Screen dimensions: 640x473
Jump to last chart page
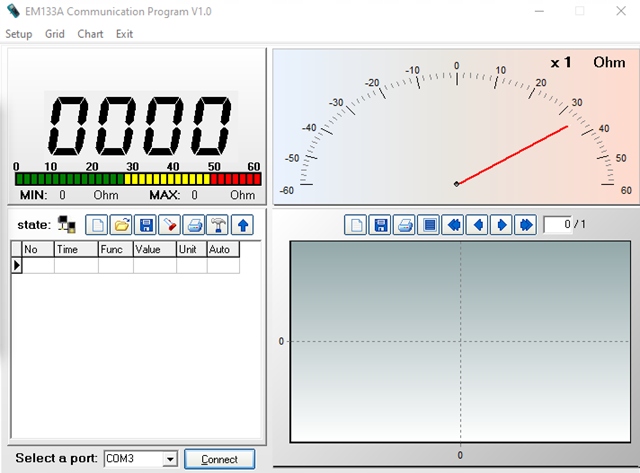526,225
